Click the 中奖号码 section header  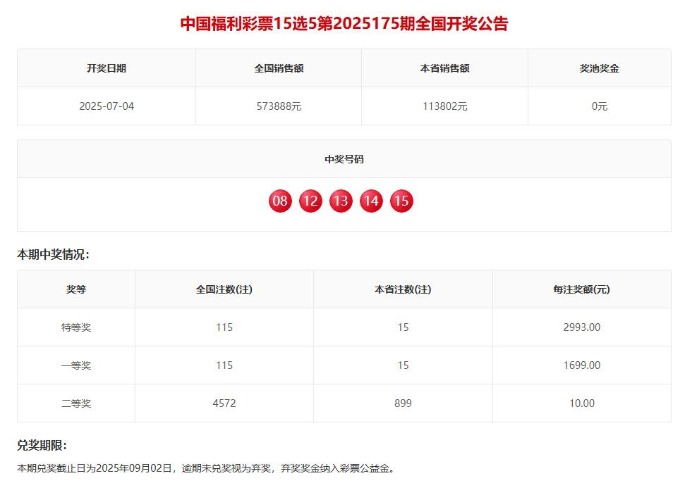point(344,159)
